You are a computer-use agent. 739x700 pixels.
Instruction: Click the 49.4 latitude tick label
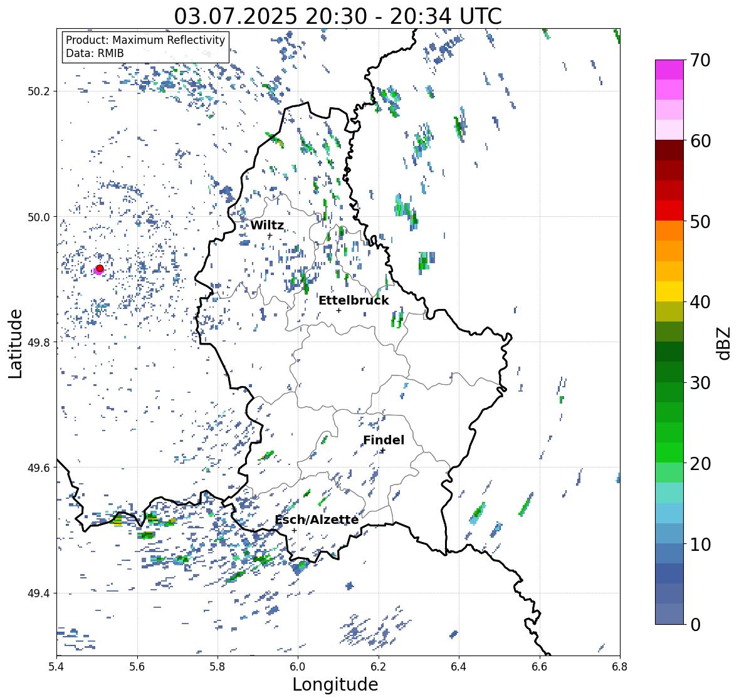(x=39, y=593)
